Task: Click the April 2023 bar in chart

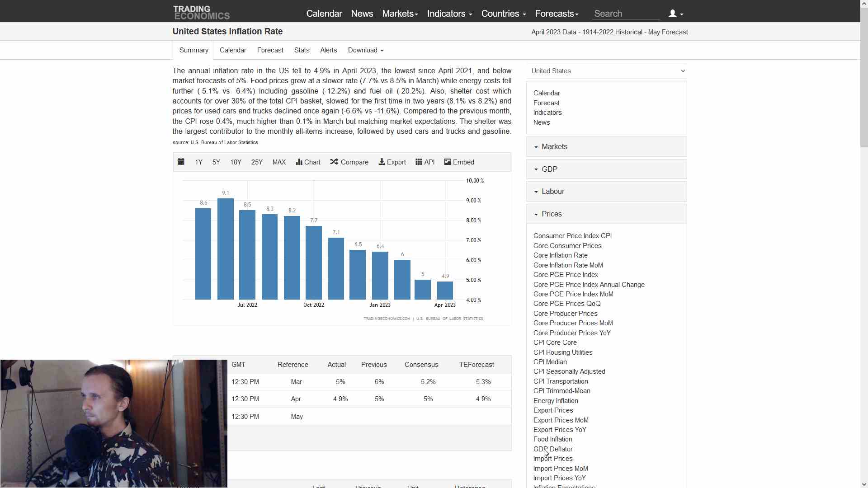Action: coord(445,291)
